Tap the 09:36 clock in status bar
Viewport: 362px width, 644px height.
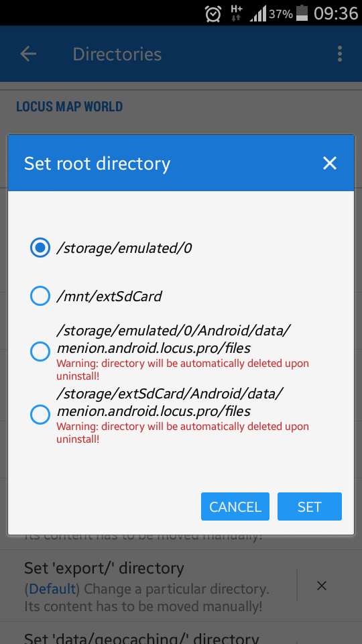(336, 14)
